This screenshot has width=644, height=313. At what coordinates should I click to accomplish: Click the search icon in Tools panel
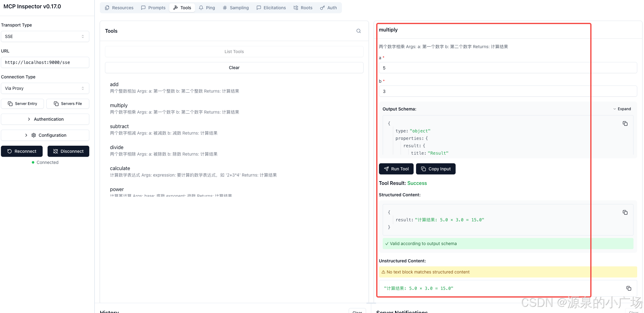click(358, 31)
